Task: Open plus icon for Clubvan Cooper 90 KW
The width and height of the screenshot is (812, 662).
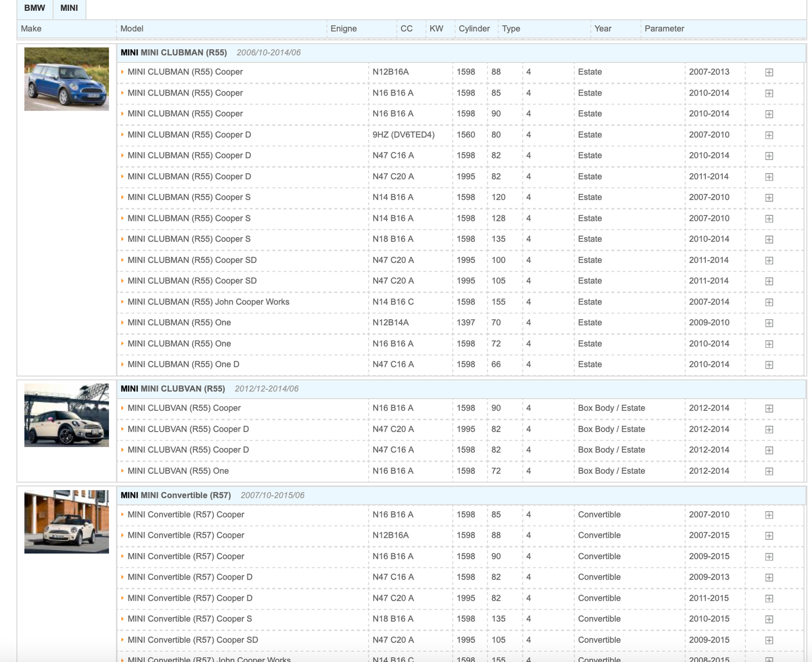Action: tap(769, 409)
